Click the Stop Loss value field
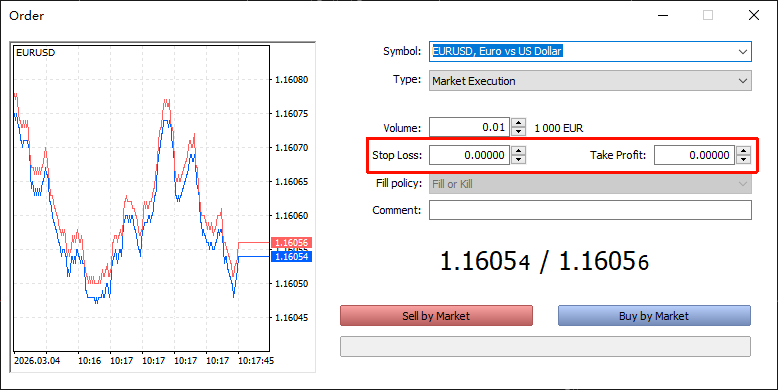 point(469,155)
